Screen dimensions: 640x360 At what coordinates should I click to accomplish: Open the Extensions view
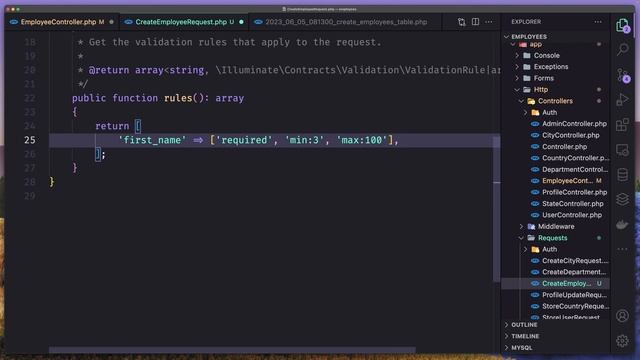[x=622, y=125]
